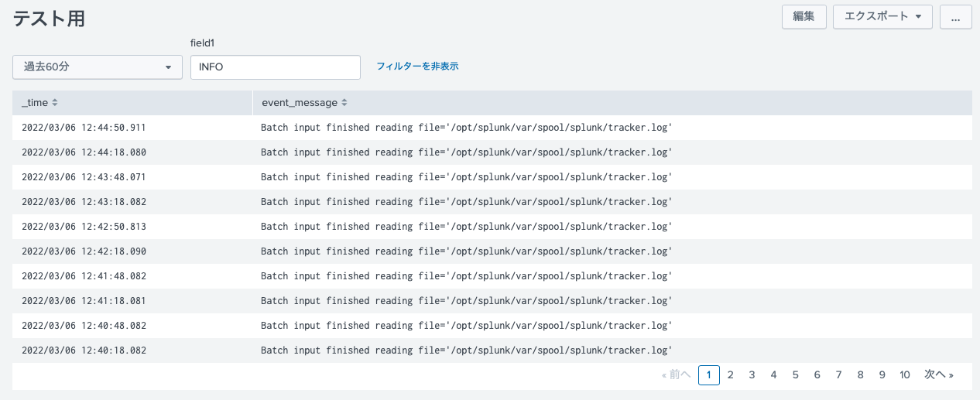Screen dimensions: 980x400
Task: Go to results page 3
Action: pos(752,374)
